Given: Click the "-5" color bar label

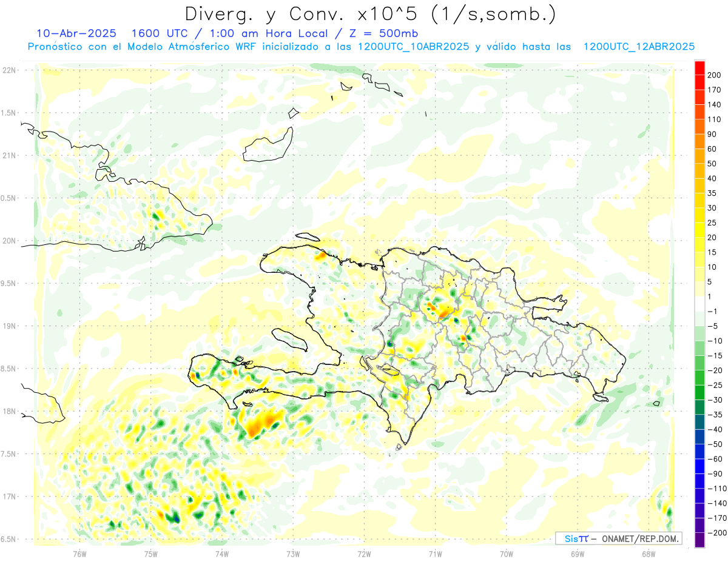Looking at the screenshot, I should click(714, 326).
